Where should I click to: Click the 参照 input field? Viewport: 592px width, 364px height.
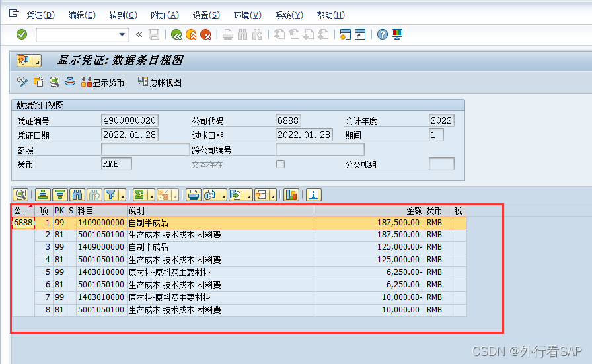(x=145, y=149)
